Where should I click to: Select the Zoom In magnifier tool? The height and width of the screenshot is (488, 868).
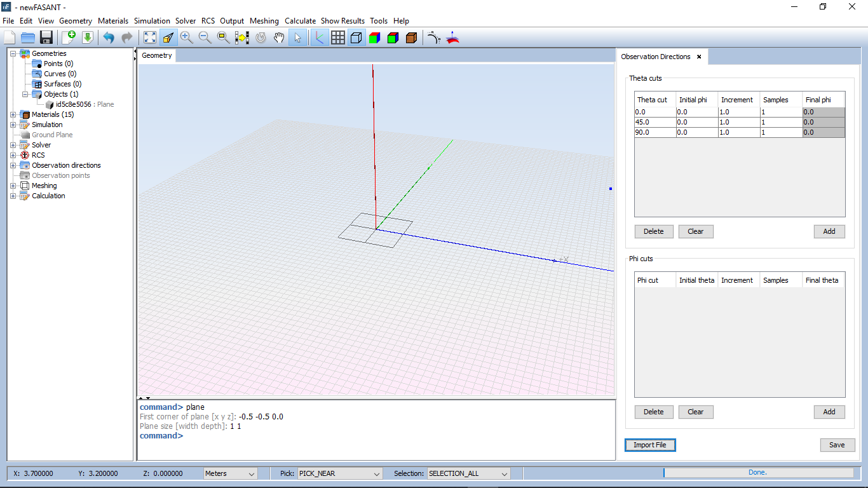(186, 38)
